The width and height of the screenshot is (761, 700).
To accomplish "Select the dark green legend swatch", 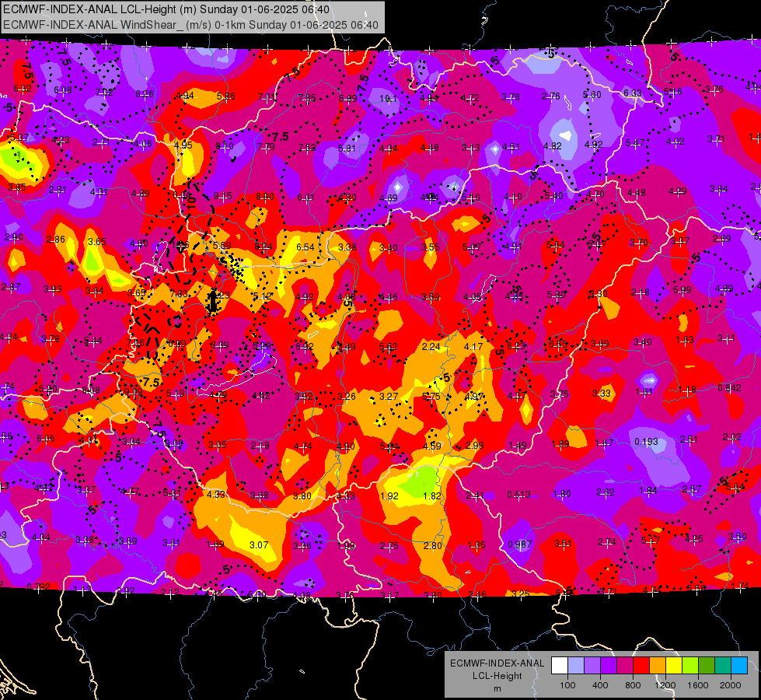I will (x=707, y=666).
